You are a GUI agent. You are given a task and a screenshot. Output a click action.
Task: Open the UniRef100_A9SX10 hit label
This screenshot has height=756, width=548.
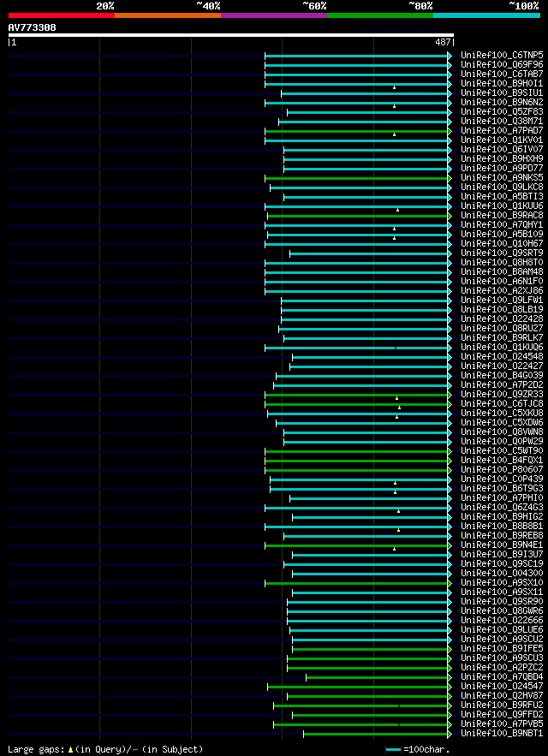click(x=502, y=582)
